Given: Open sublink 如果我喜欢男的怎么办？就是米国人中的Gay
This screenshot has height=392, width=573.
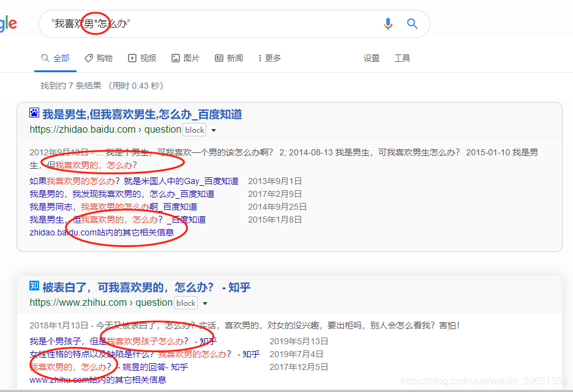Looking at the screenshot, I should tap(133, 181).
